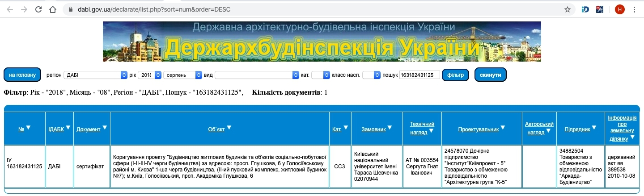Open Chrome three-dot menu
The width and height of the screenshot is (644, 196).
635,9
